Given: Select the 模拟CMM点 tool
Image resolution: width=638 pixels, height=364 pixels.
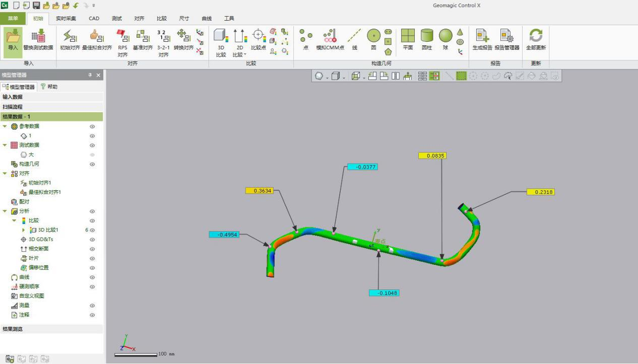Looking at the screenshot, I should point(330,40).
